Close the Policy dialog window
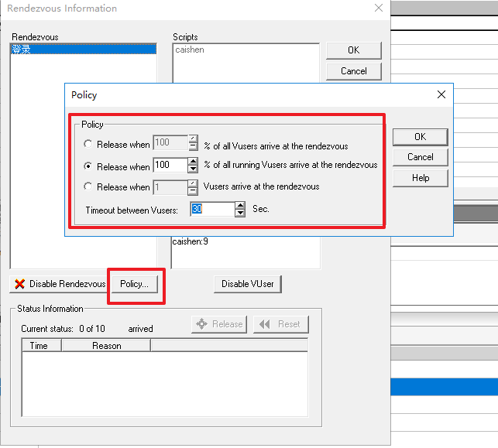The image size is (498, 448). coord(441,94)
